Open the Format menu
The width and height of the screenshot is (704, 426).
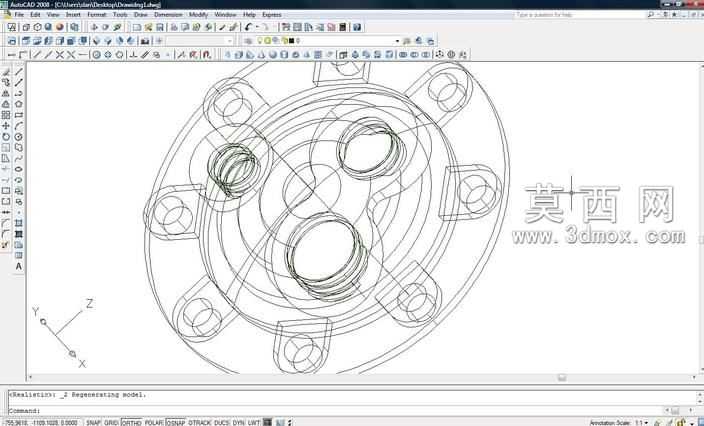coord(97,15)
